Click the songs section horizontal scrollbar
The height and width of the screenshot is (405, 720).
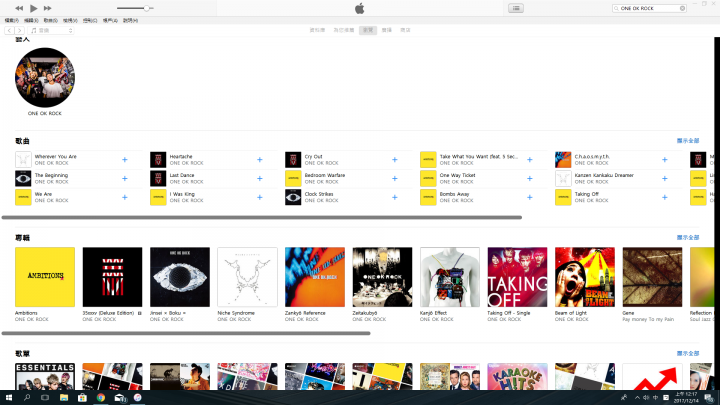click(x=262, y=217)
